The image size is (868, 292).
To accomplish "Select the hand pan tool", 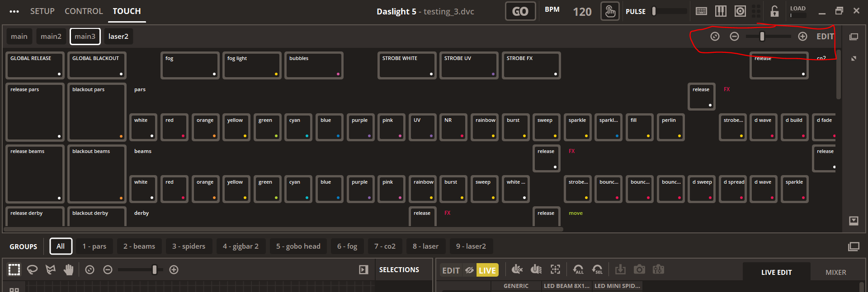I will (69, 270).
